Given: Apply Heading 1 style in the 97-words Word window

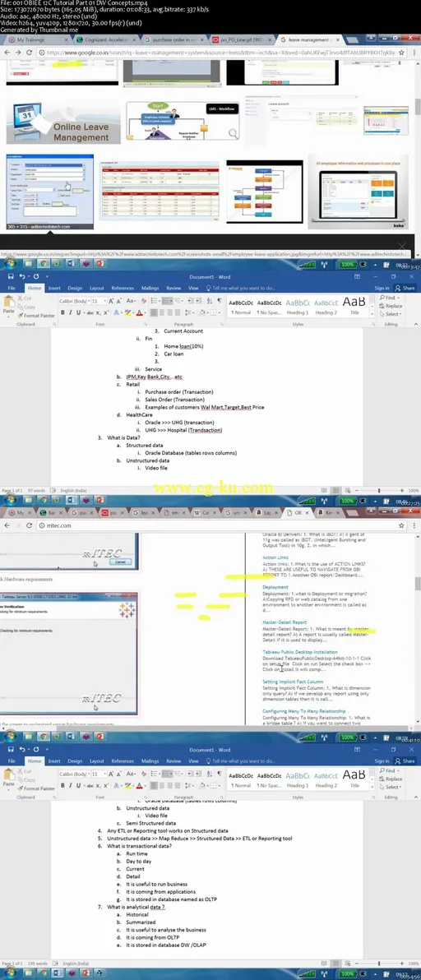Looking at the screenshot, I should pos(298,305).
